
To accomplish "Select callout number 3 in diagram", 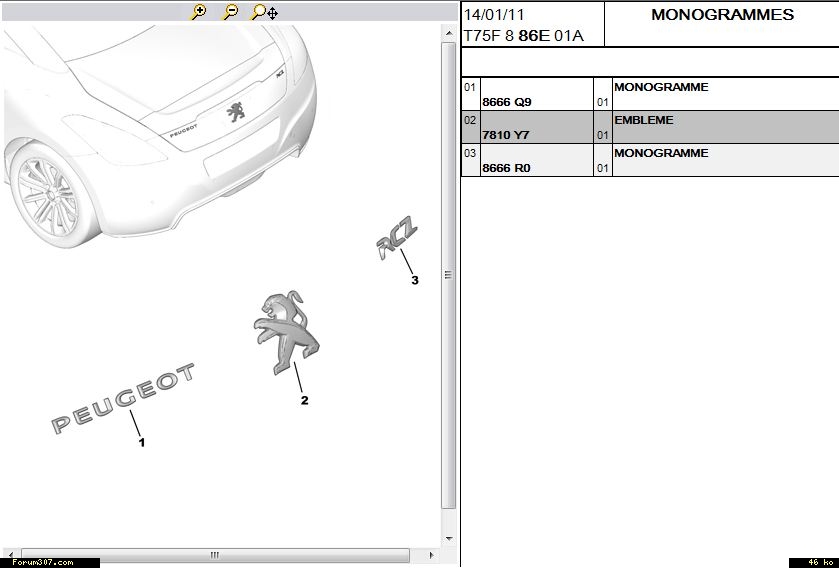I will (x=414, y=280).
